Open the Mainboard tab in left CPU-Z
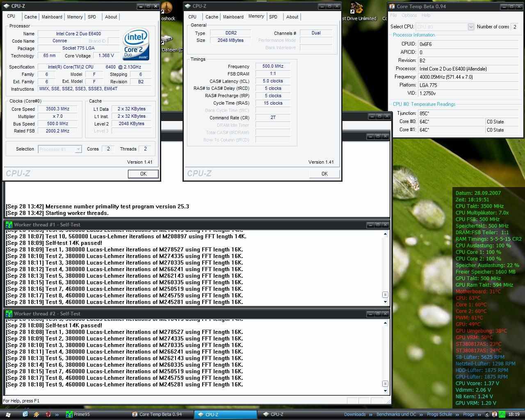This screenshot has width=525, height=420. [x=52, y=17]
